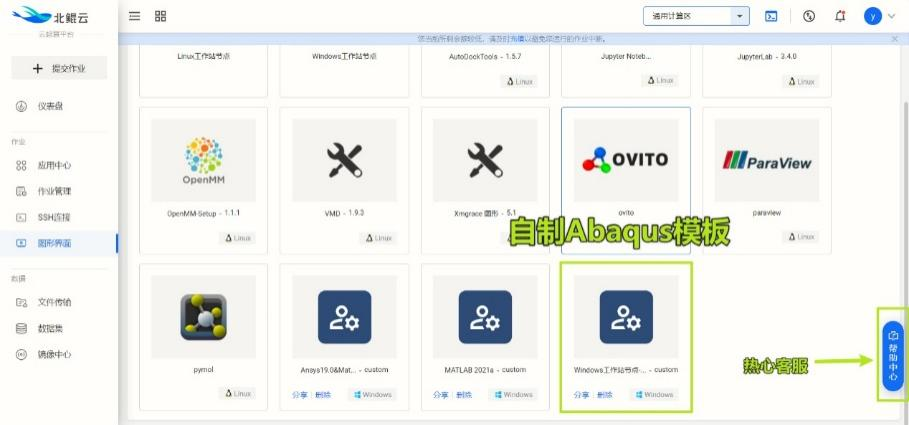Click the 'VMD - 1.9.3' label
909x425 pixels.
[344, 213]
